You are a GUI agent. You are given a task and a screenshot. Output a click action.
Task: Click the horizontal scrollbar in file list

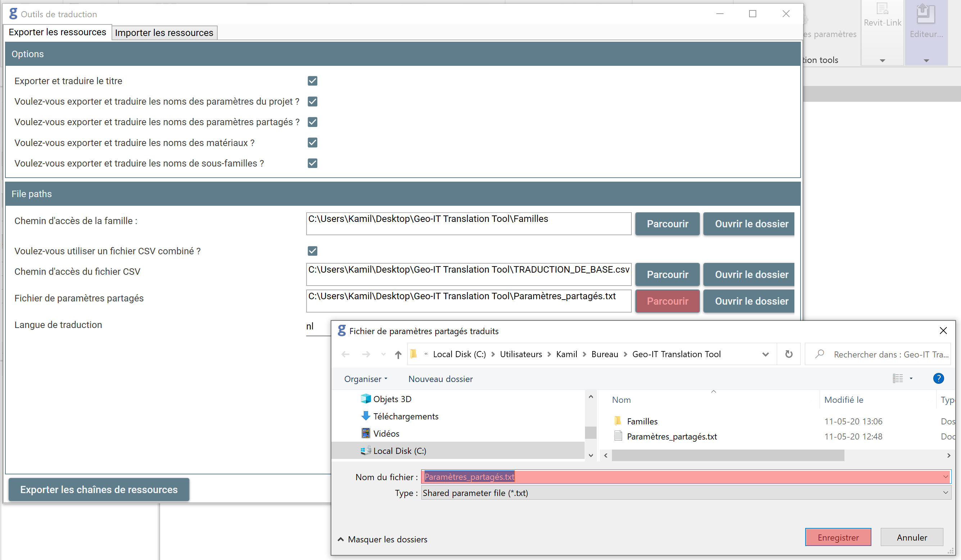(727, 456)
